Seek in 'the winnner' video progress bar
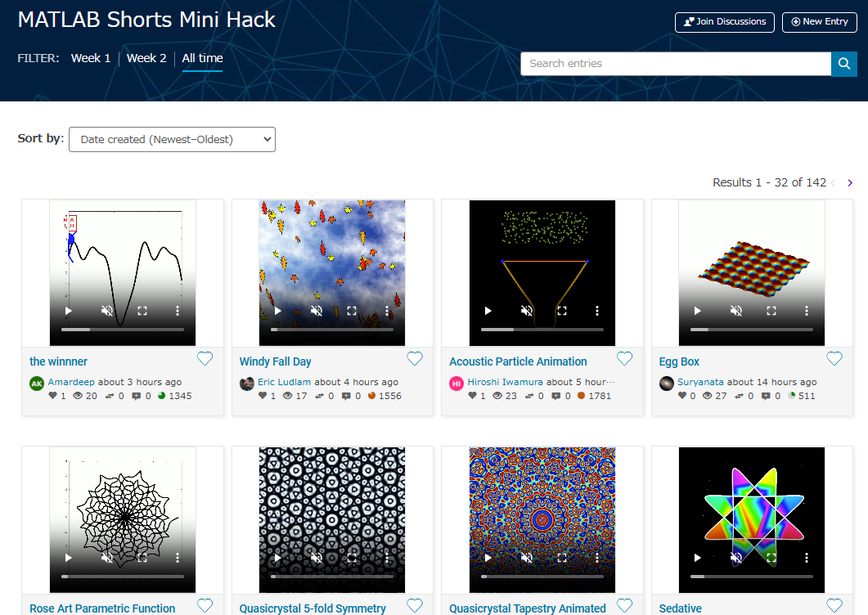Screen dimensions: 868x615 123,330
